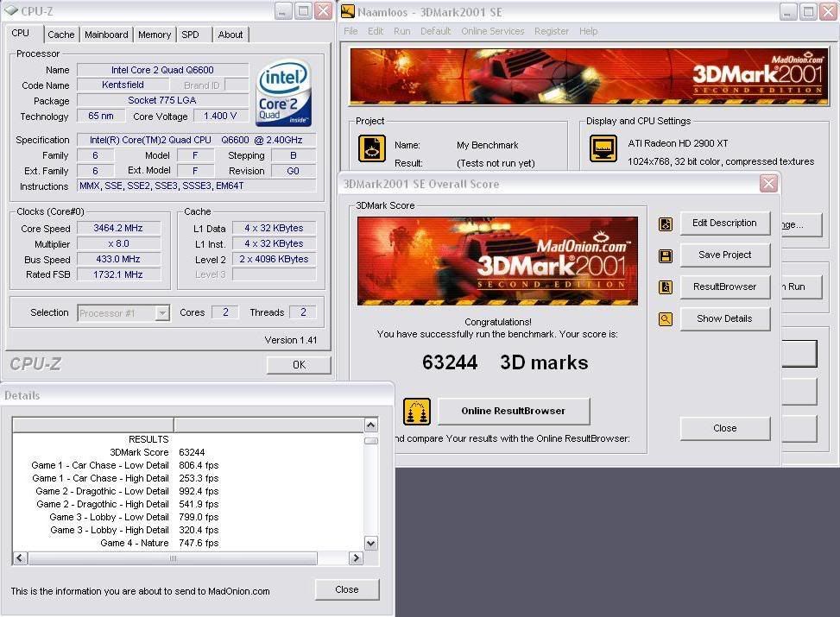Click the Details horizontal scroll right arrow
The width and height of the screenshot is (840, 617).
(x=356, y=558)
